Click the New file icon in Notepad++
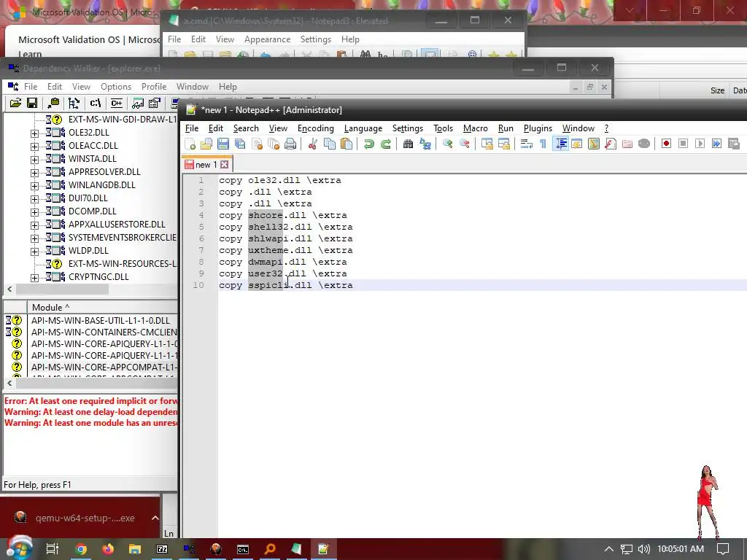The height and width of the screenshot is (560, 747). point(190,144)
